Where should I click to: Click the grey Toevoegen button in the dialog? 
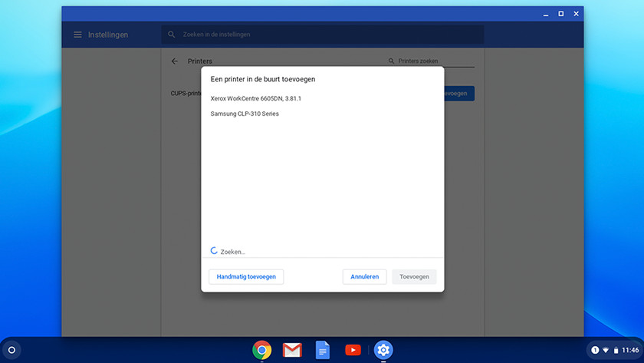coord(414,276)
